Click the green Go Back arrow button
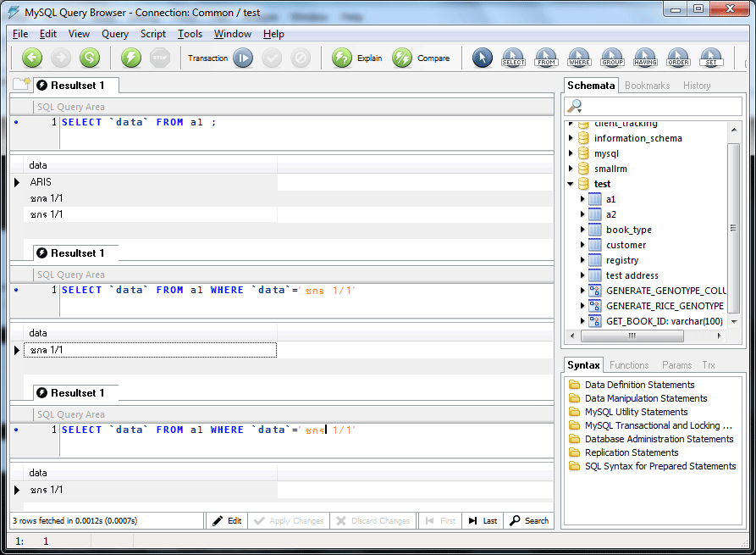The image size is (756, 555). point(32,58)
